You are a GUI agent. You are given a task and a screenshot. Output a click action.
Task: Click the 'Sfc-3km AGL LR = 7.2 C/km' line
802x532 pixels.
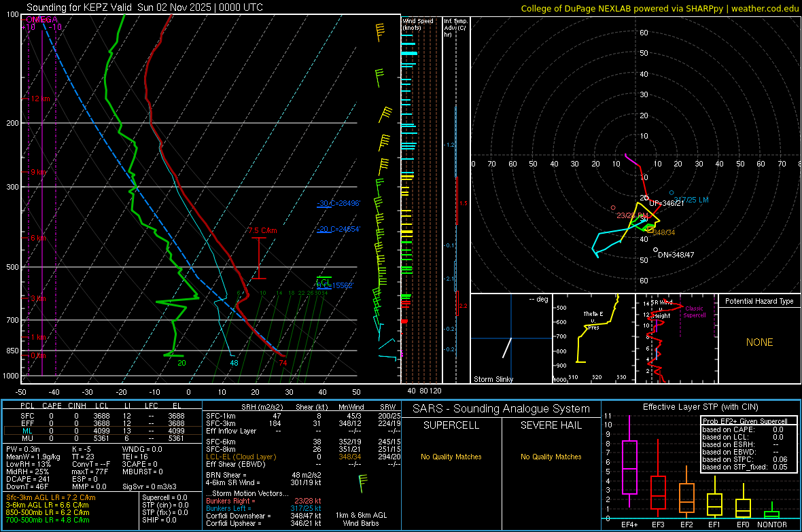51,498
